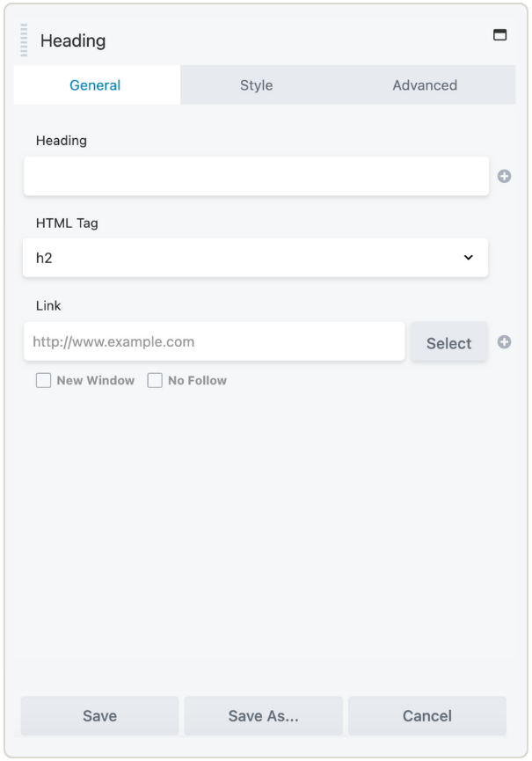Enable the No Follow checkbox

[155, 380]
